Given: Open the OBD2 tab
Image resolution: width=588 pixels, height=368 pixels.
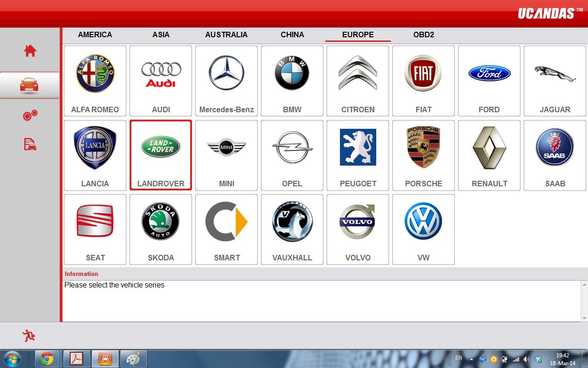Looking at the screenshot, I should 424,34.
